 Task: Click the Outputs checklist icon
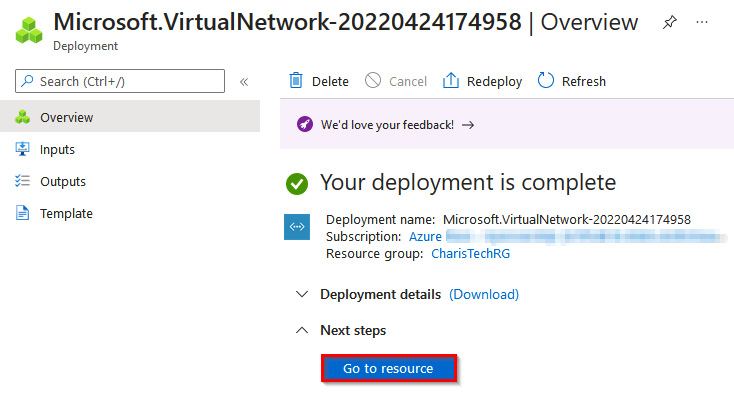pyautogui.click(x=22, y=181)
